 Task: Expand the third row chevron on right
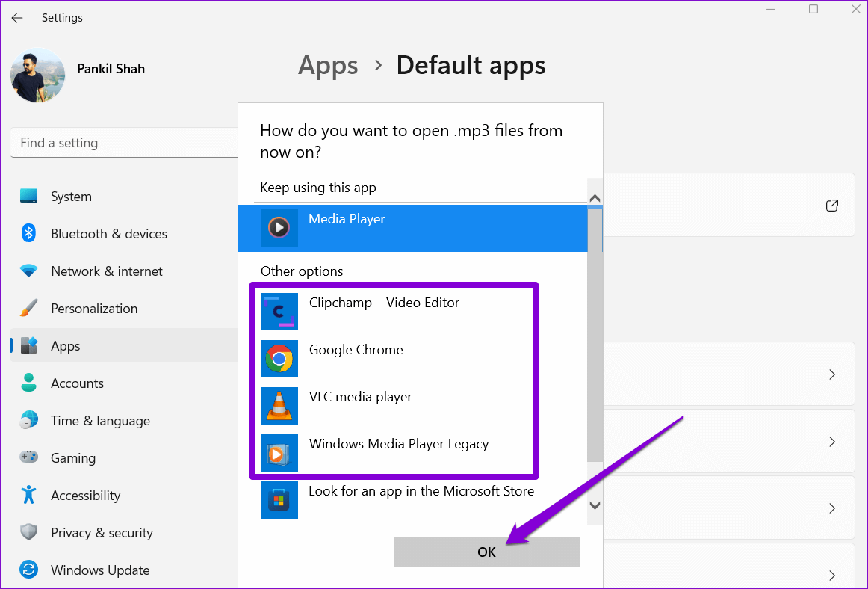pyautogui.click(x=831, y=509)
